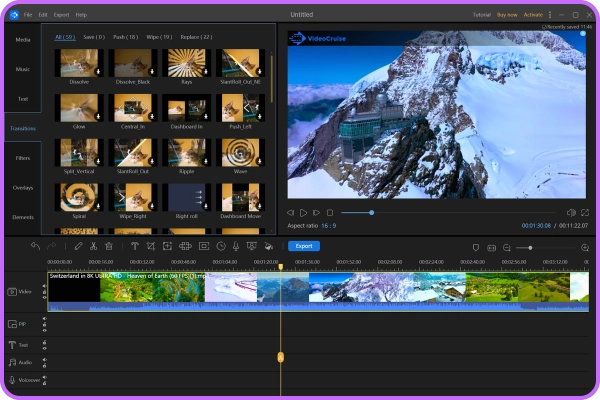Filter transitions by Wipe (19)

[x=160, y=36]
